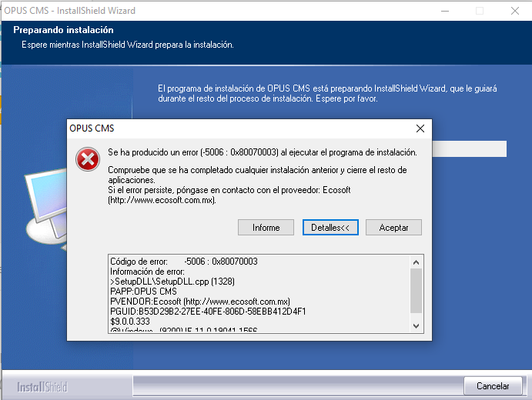
Task: Cancel the installation with Cancelar
Action: [493, 385]
